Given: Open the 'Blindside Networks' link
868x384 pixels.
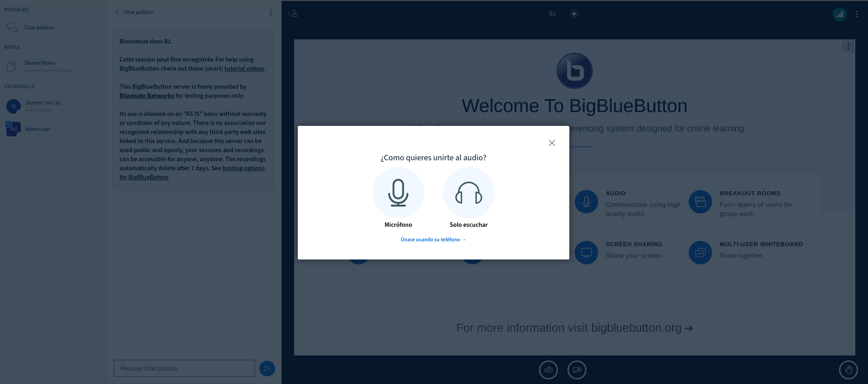Looking at the screenshot, I should [147, 96].
